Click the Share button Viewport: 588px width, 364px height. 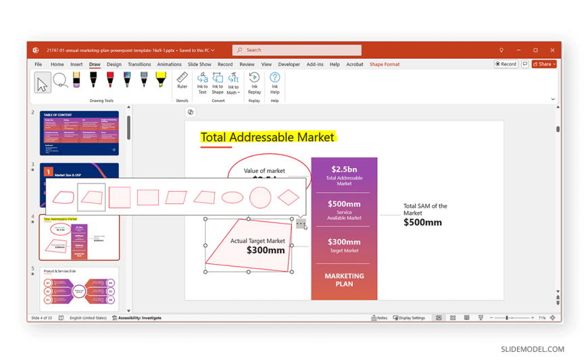(544, 64)
